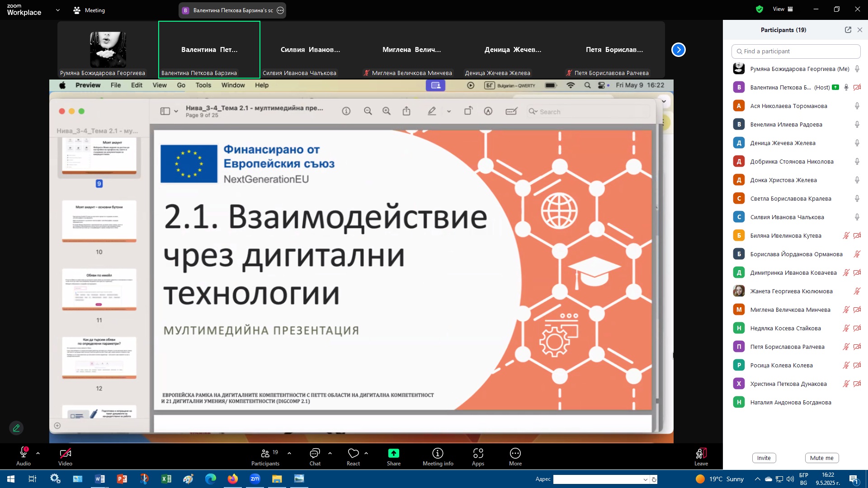Open Firefox from the taskbar
Image resolution: width=868 pixels, height=488 pixels.
[x=233, y=479]
